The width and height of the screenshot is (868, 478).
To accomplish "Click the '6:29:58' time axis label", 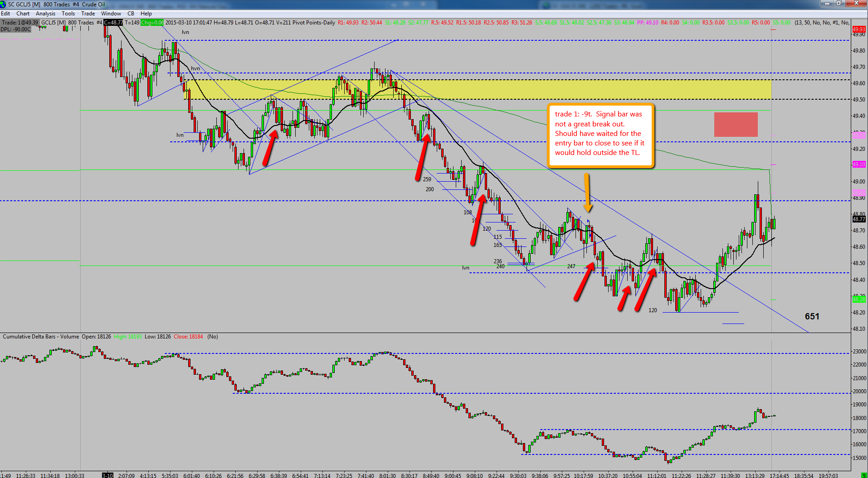I will 257,475.
